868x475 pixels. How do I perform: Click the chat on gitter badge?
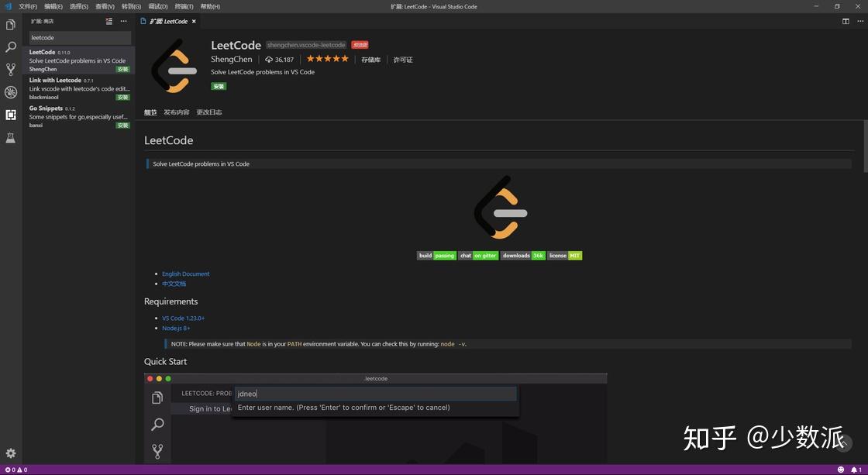coord(478,255)
